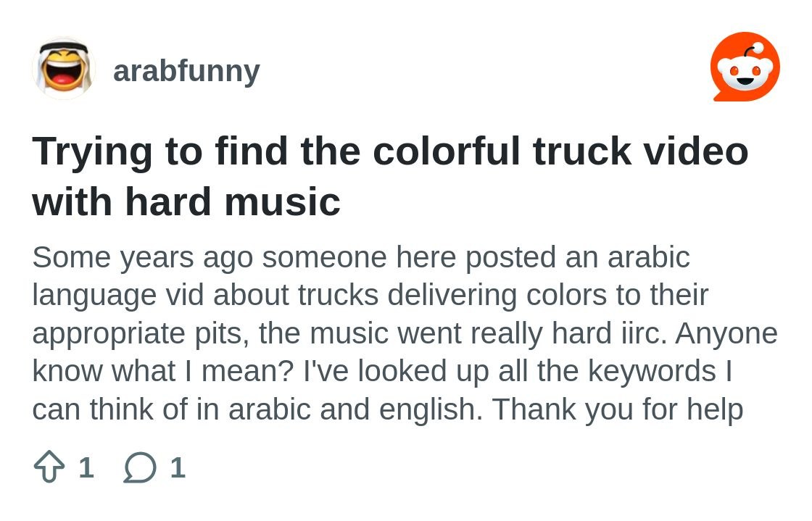Select the title line 'with hard music'
Viewport: 812px width, 521px height.
(186, 201)
